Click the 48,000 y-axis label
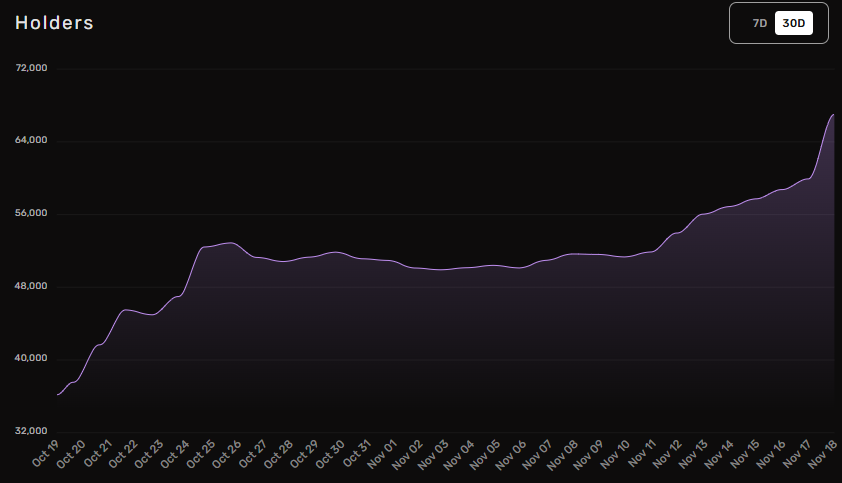 coord(32,287)
